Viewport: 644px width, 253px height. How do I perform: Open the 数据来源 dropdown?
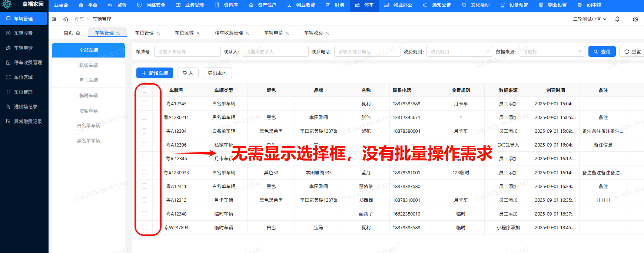[x=552, y=52]
